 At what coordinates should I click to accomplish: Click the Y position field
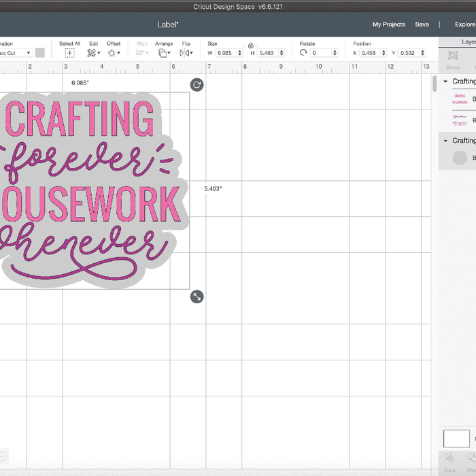[409, 53]
